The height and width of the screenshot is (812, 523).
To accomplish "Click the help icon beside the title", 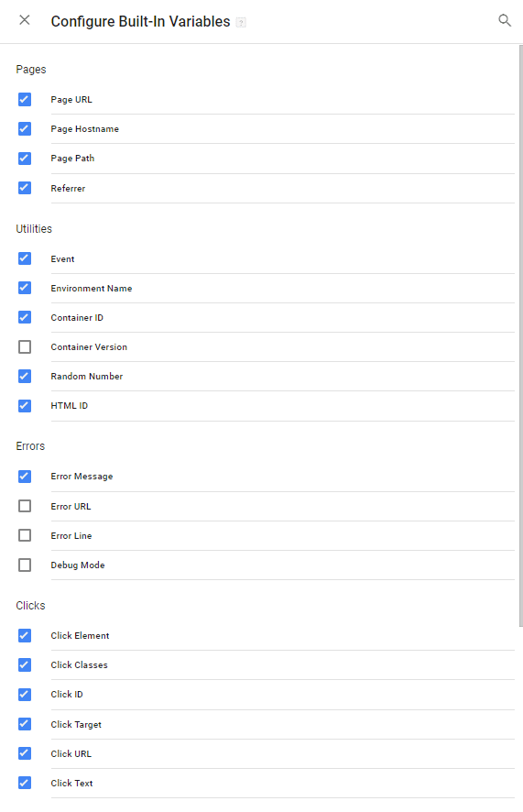I will [241, 22].
